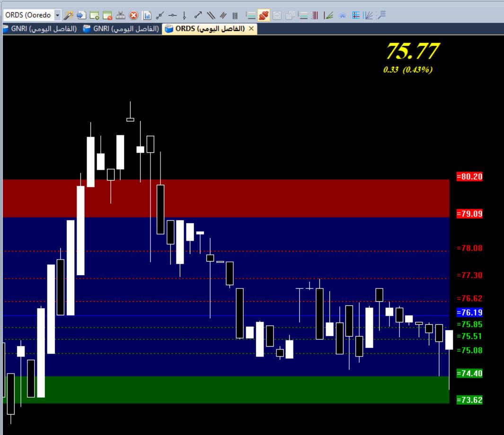Click the network structure toolbar icon
The width and height of the screenshot is (504, 435).
click(121, 15)
